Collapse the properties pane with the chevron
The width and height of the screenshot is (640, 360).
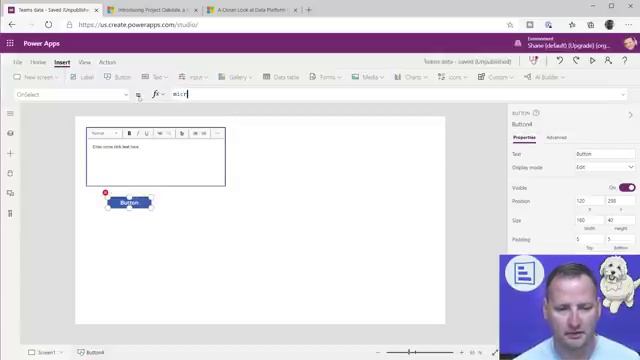pyautogui.click(x=631, y=115)
